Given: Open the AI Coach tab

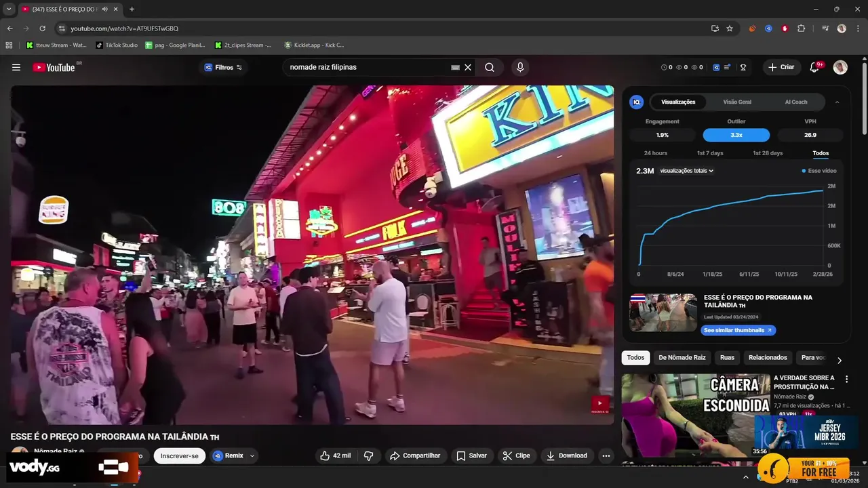Looking at the screenshot, I should point(796,102).
